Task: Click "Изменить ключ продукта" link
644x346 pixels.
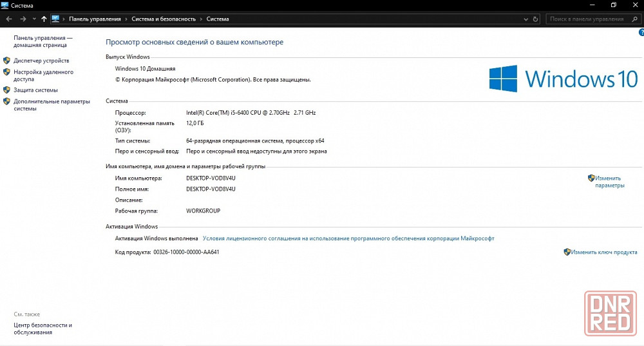Action: point(604,252)
